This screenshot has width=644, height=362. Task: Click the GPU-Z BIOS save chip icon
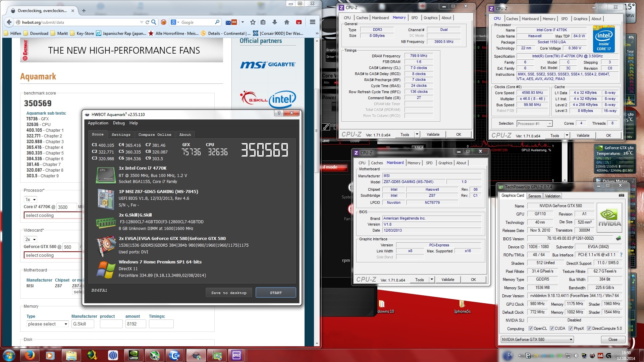[x=619, y=238]
